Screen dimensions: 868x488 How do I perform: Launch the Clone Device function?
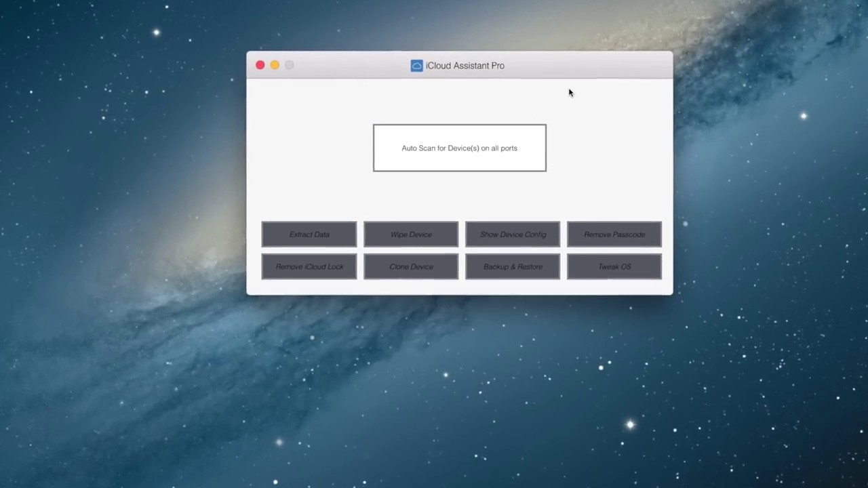[x=411, y=266]
